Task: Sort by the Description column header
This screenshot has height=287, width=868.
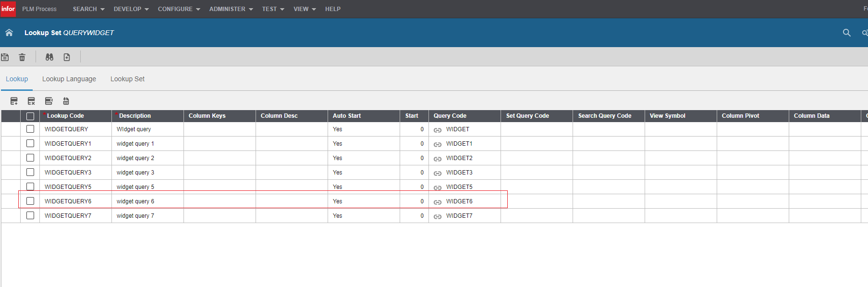Action: coord(135,116)
